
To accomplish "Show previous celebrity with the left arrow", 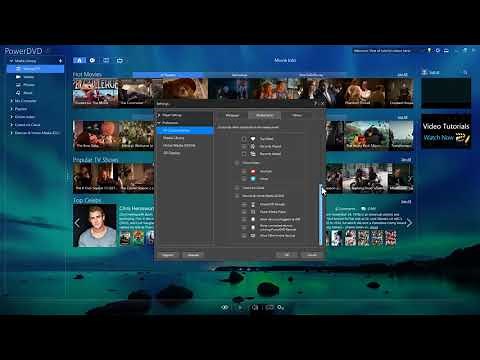I will [77, 223].
